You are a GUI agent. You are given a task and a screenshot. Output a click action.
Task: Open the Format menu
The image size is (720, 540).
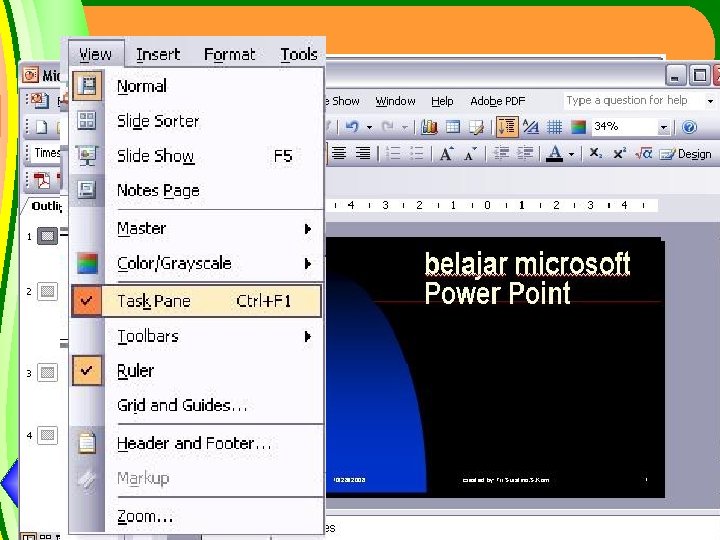point(229,54)
